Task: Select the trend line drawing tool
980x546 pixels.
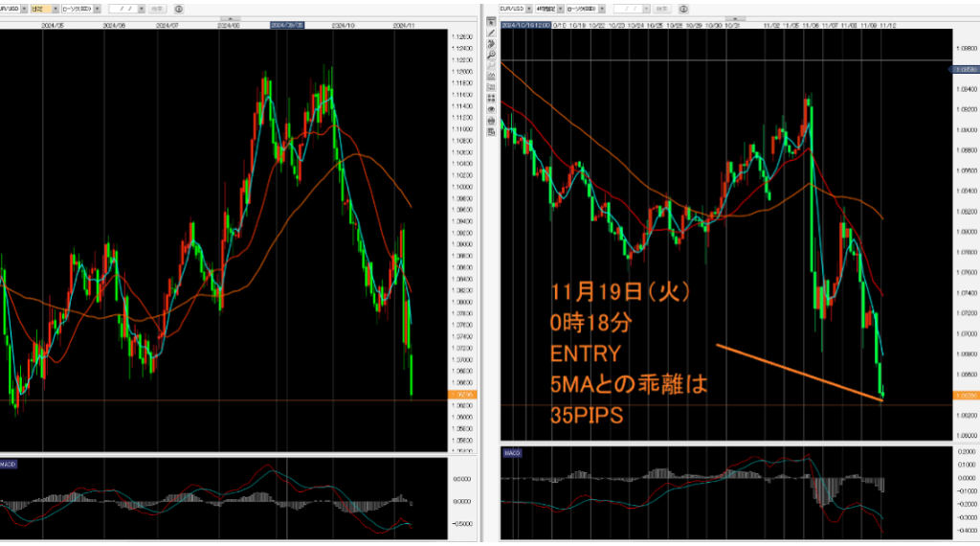Action: 491,34
